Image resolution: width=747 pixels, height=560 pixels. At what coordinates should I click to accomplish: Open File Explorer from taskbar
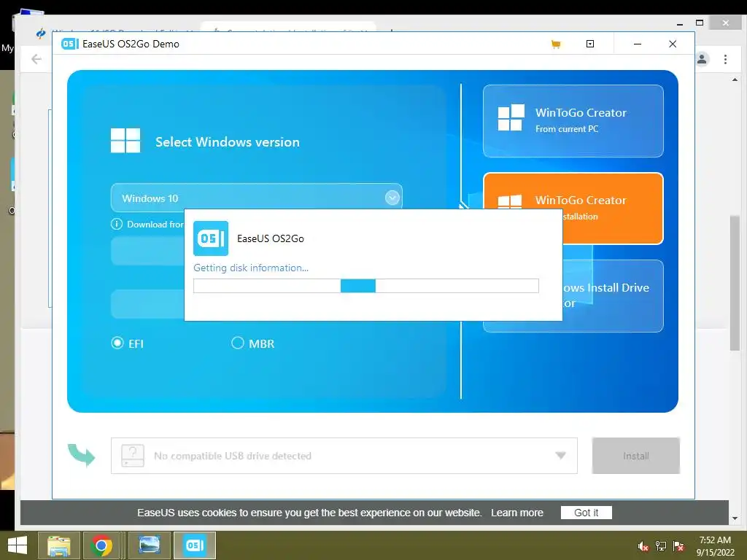pos(58,545)
